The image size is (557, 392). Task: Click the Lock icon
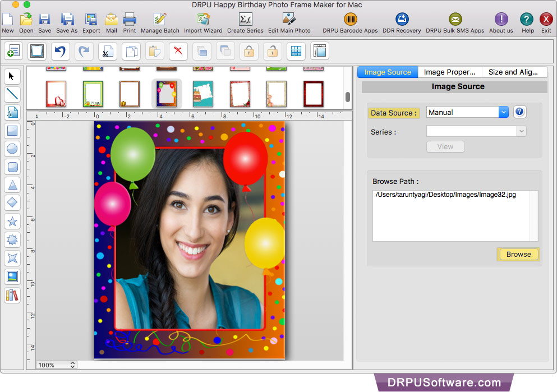pyautogui.click(x=248, y=51)
